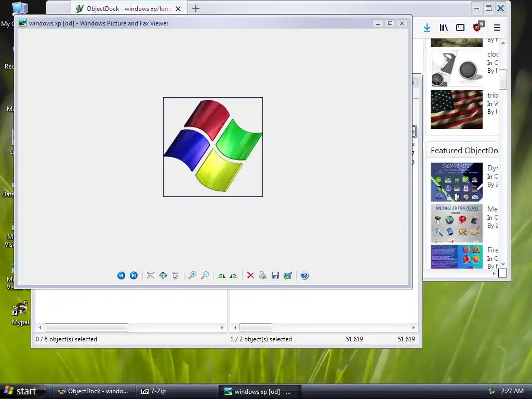
Task: Click the system tray icon
Action: pyautogui.click(x=491, y=391)
